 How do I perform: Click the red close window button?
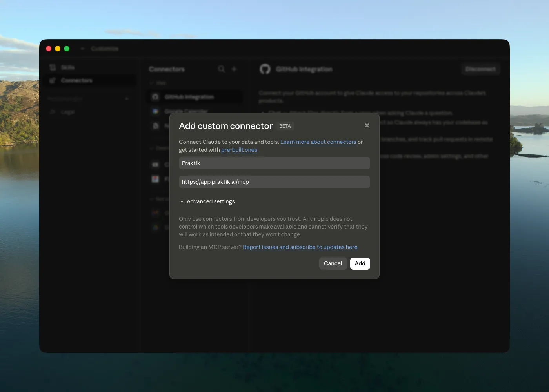point(49,49)
